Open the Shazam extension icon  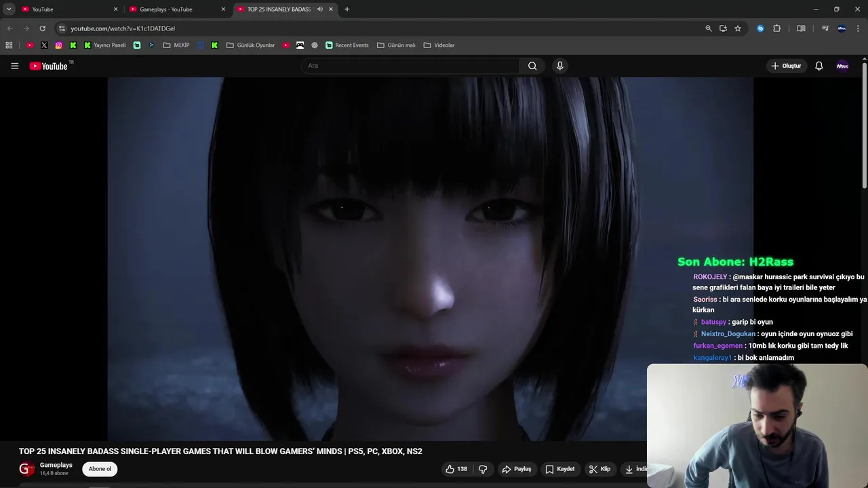coord(760,28)
